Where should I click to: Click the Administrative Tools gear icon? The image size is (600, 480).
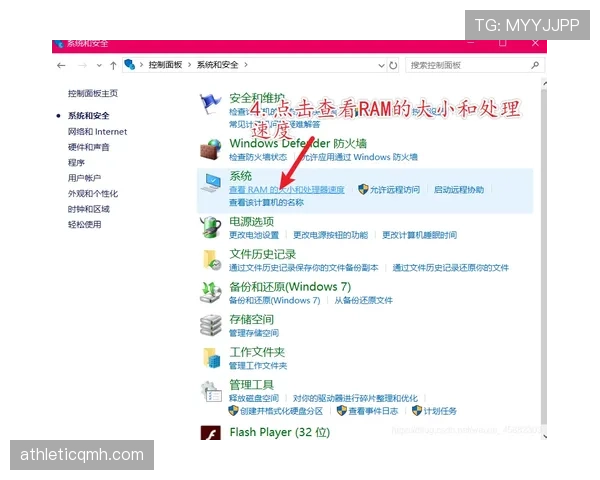tap(211, 391)
